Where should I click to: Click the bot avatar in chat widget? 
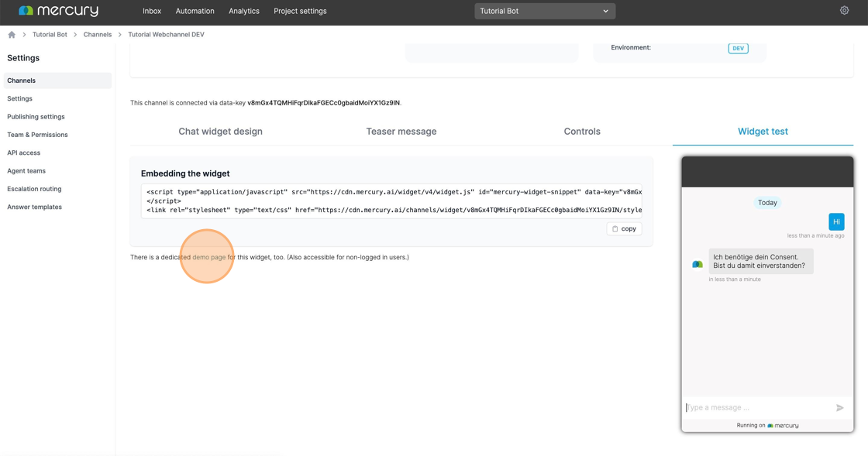(x=697, y=265)
